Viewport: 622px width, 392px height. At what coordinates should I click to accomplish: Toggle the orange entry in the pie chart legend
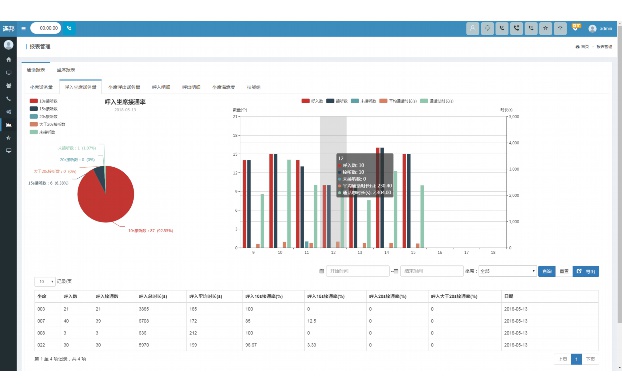pyautogui.click(x=47, y=124)
